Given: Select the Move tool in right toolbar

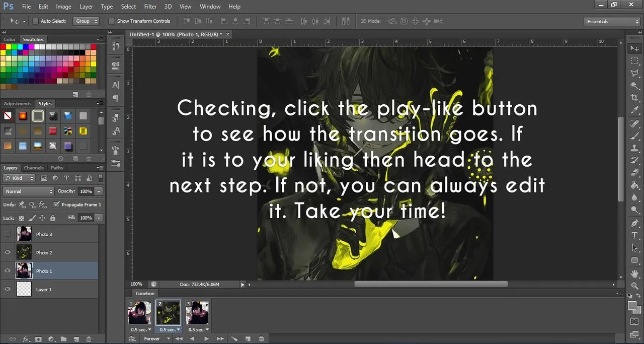Looking at the screenshot, I should tap(634, 49).
